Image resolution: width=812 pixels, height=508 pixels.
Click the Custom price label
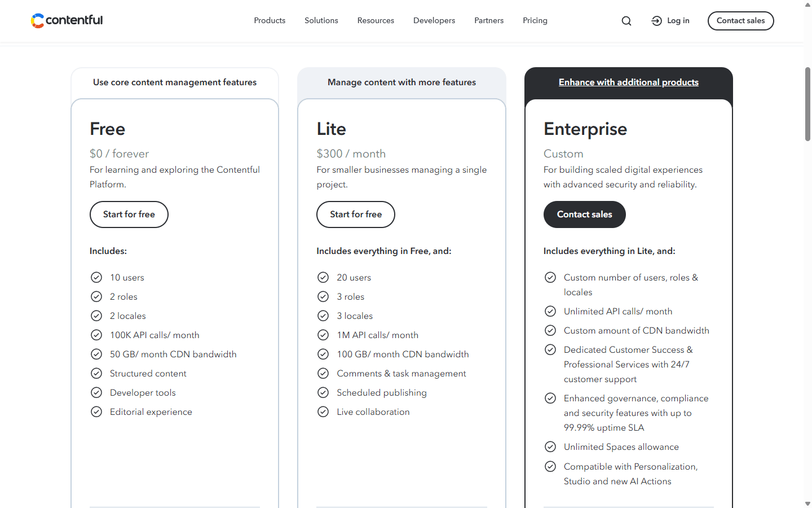point(563,154)
